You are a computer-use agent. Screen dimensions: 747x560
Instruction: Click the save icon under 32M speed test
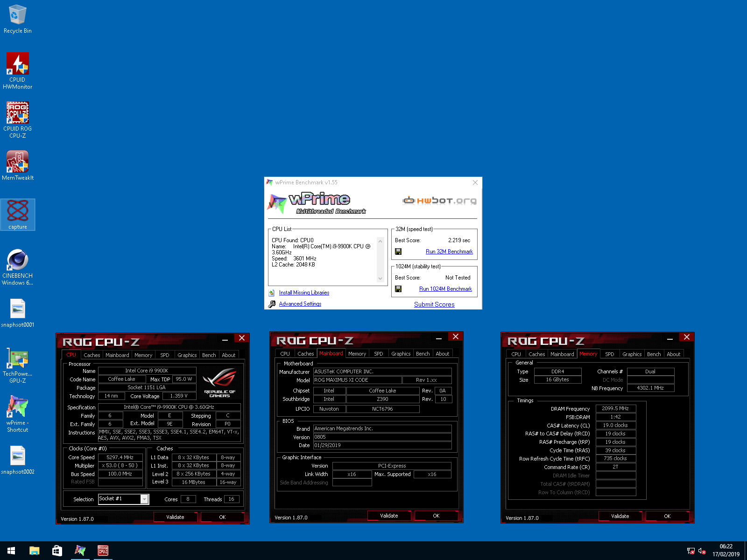(x=398, y=252)
